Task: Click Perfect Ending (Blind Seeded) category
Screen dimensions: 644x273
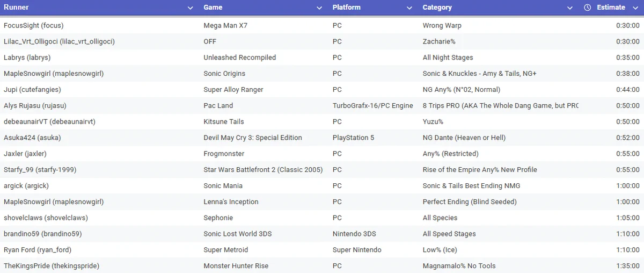Action: pos(470,202)
